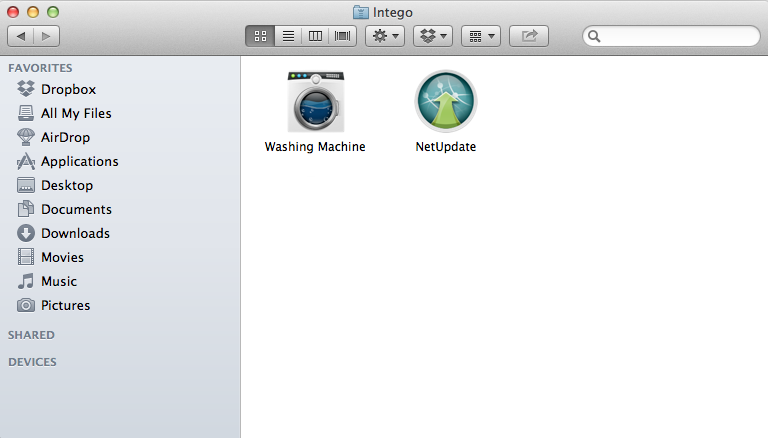This screenshot has width=768, height=438.
Task: Click the AirDrop parachute icon
Action: tap(26, 137)
